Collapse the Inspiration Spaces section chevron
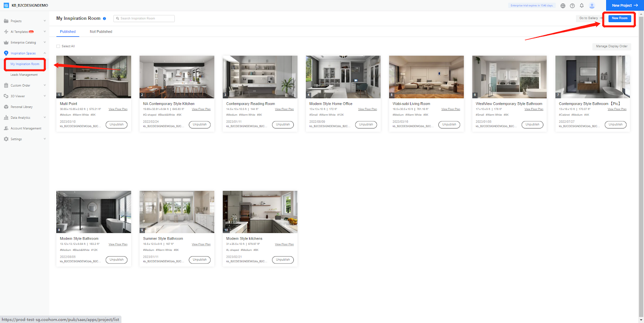 (45, 53)
